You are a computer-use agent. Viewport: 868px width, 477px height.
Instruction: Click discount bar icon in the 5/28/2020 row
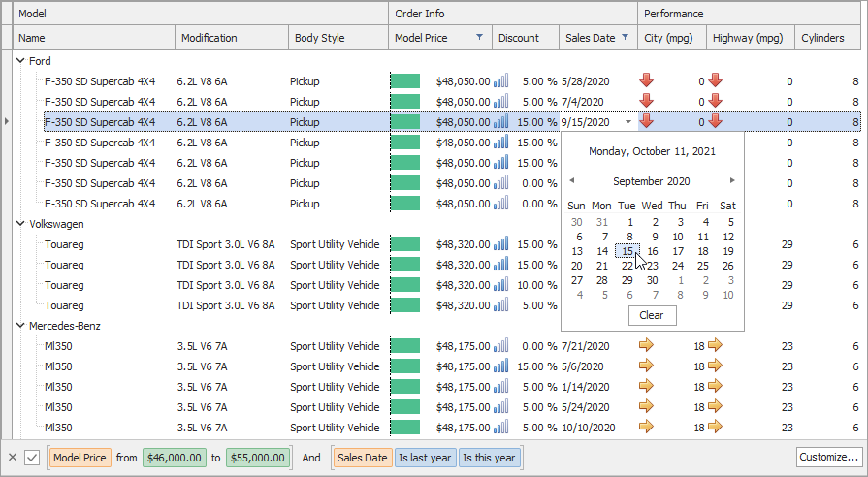tap(500, 80)
